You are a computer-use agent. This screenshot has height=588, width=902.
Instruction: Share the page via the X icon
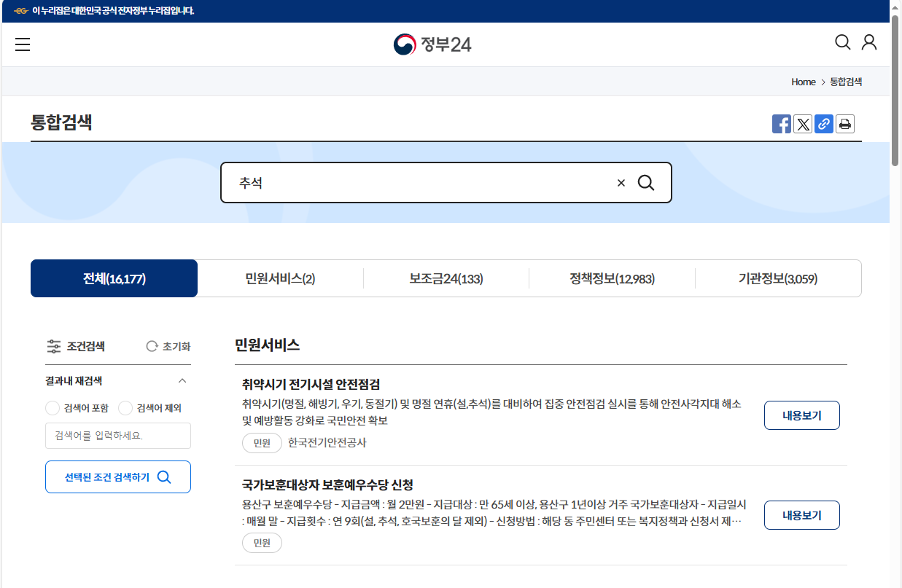point(803,124)
